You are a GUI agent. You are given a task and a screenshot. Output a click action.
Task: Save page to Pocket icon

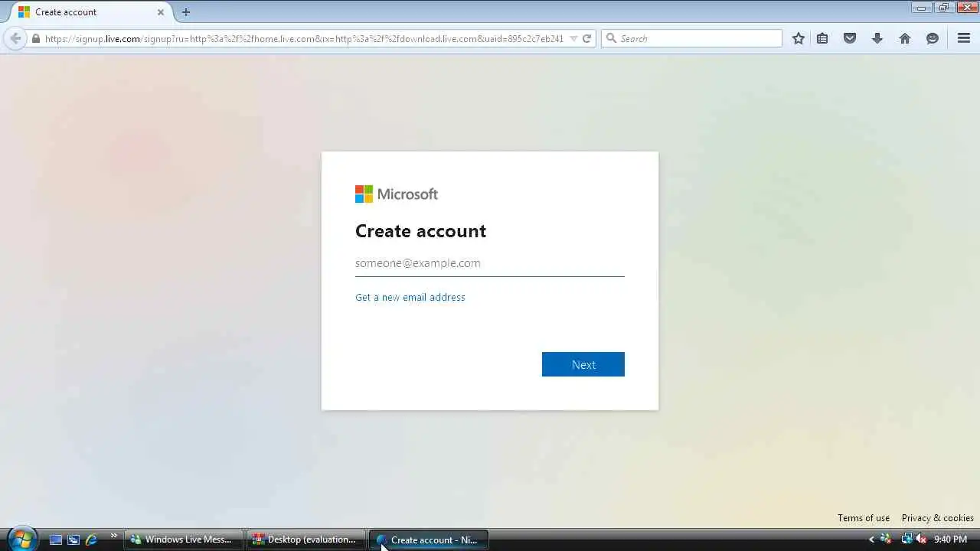pyautogui.click(x=850, y=38)
